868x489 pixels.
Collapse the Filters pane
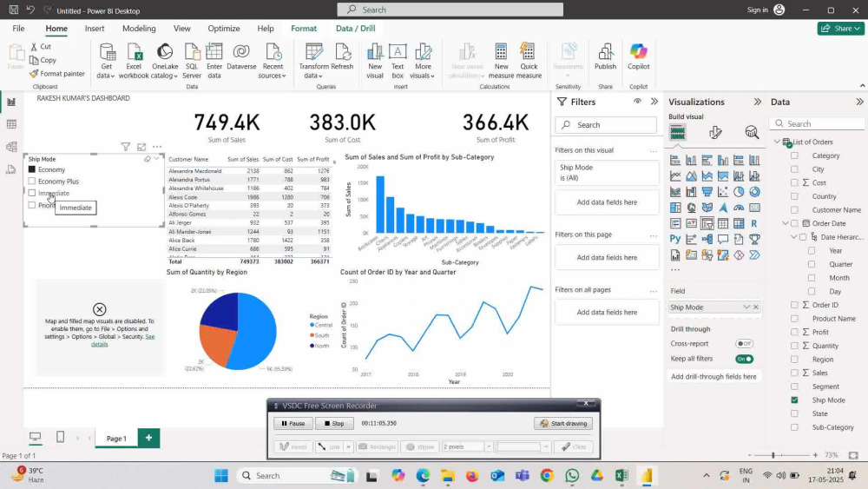(x=654, y=102)
